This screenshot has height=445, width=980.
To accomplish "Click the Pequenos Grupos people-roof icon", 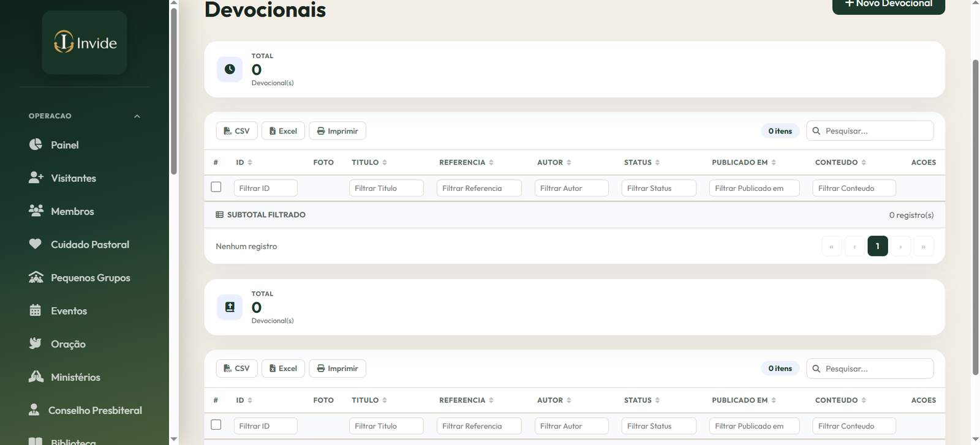I will (36, 277).
